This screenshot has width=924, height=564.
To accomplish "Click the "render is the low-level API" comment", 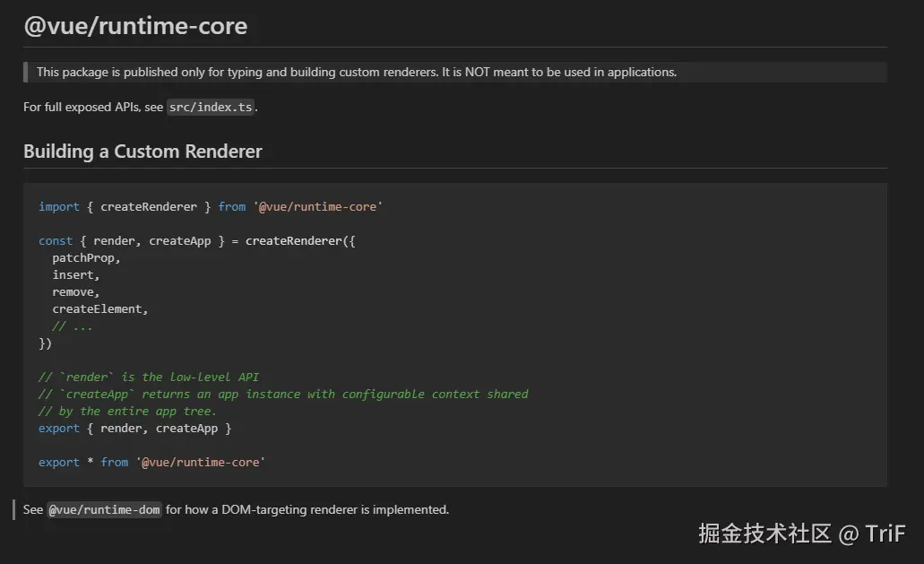I will (x=149, y=377).
